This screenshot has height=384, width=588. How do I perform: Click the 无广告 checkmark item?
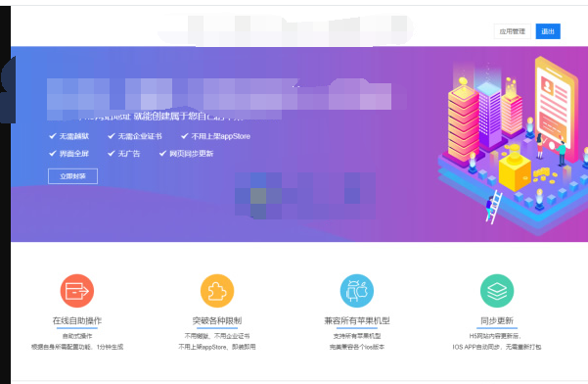coord(123,153)
